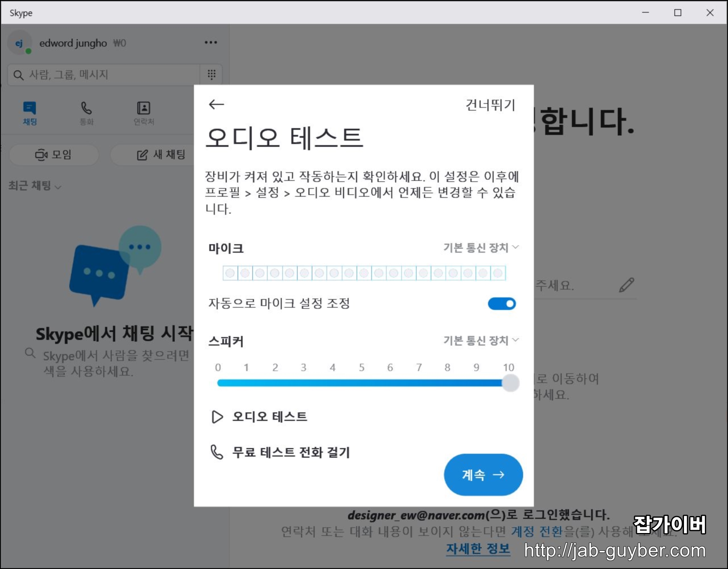This screenshot has height=569, width=728.
Task: Open the 채팅 tab
Action: 30,113
